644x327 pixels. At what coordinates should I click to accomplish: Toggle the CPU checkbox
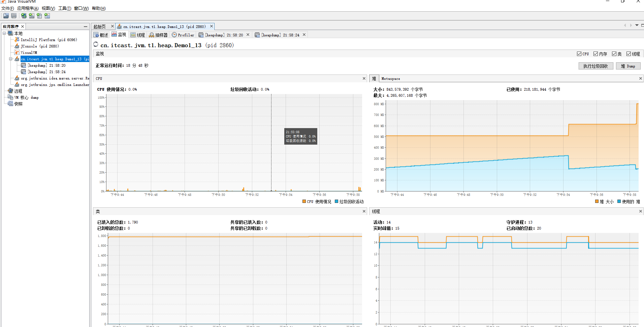click(x=579, y=54)
